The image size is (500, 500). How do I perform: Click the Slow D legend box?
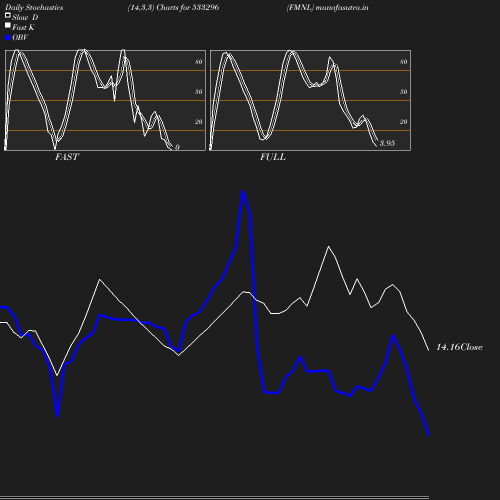click(x=8, y=15)
